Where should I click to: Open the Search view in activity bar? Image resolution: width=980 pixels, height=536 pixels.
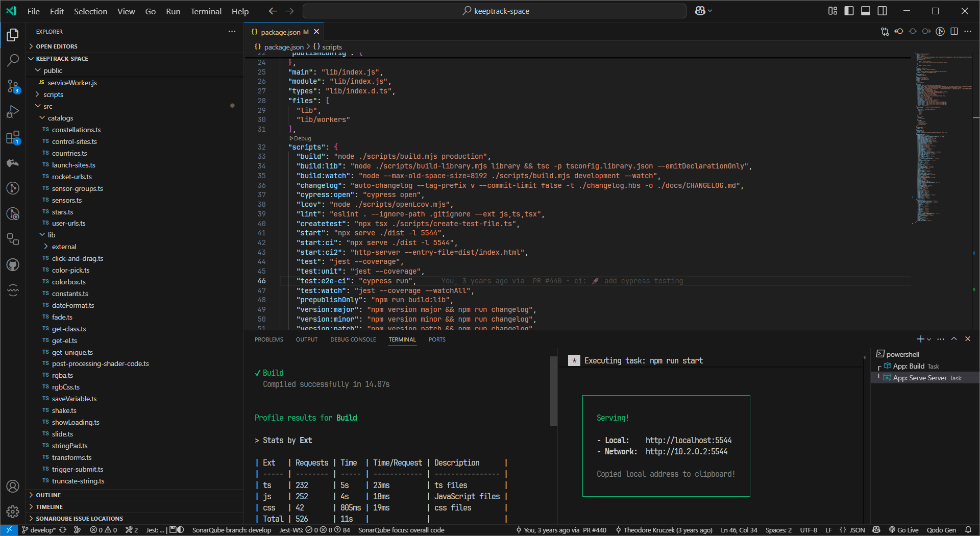coord(13,60)
